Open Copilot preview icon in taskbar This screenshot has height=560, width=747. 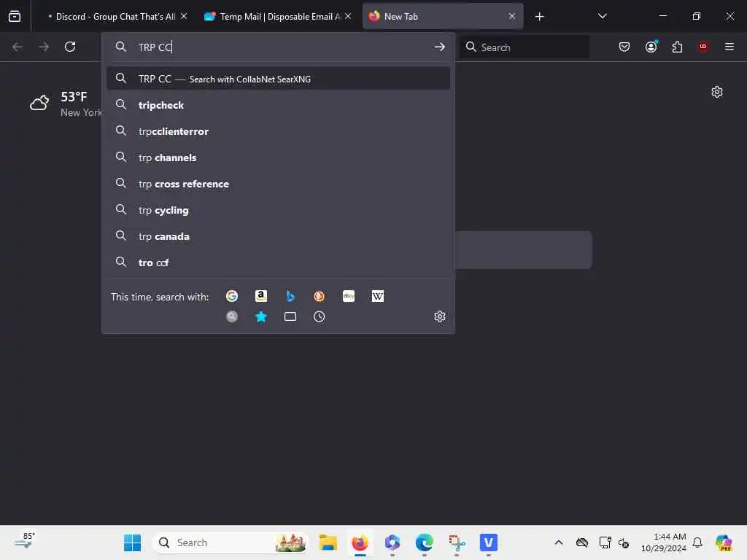pos(724,542)
